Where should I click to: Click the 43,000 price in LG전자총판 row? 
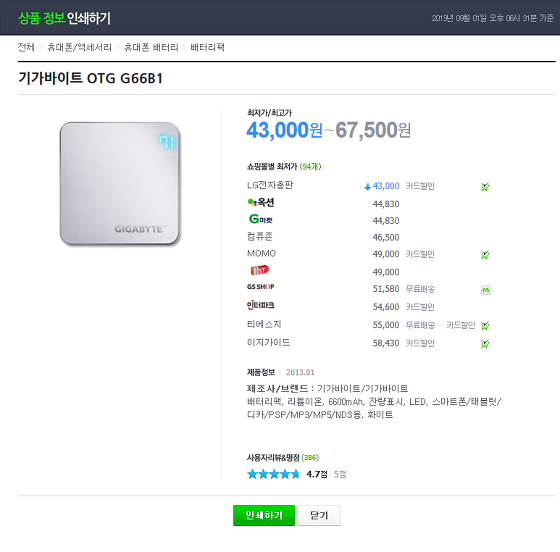pyautogui.click(x=386, y=186)
